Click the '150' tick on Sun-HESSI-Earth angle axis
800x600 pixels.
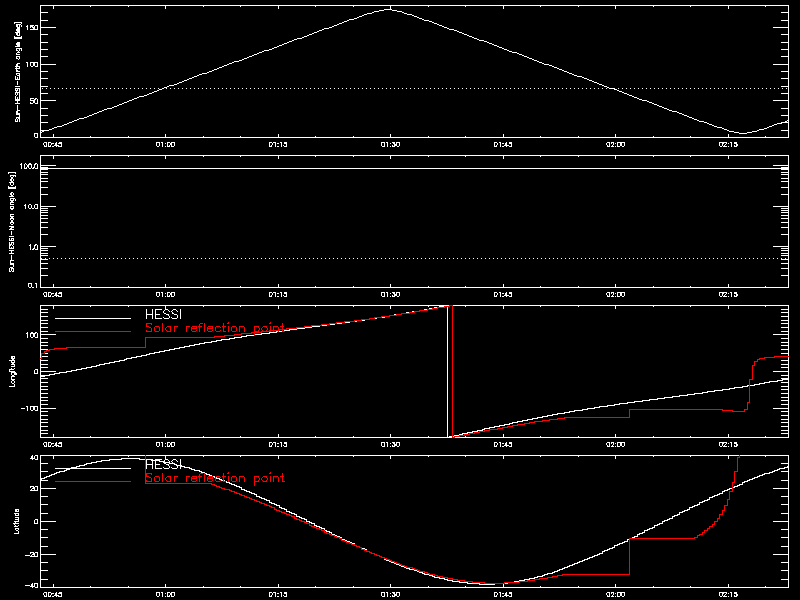tap(33, 28)
